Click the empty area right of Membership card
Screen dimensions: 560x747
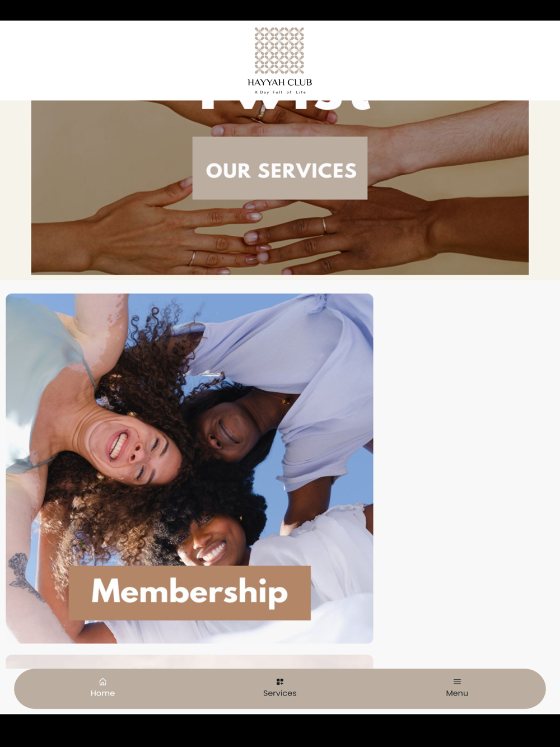466,468
